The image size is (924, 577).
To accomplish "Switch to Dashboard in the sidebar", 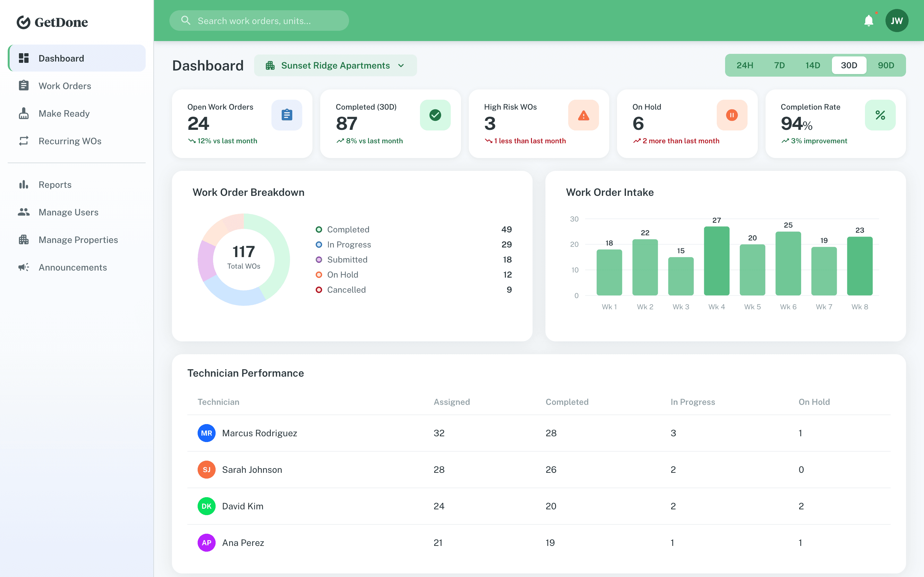I will (61, 58).
